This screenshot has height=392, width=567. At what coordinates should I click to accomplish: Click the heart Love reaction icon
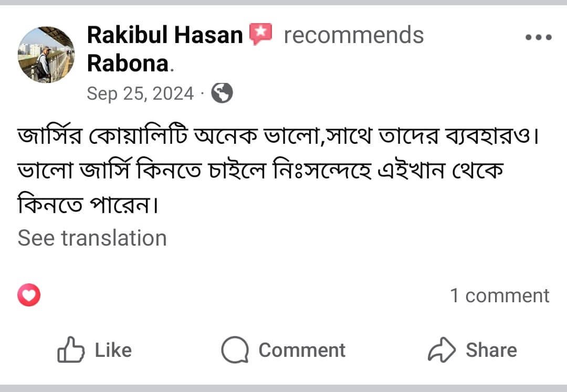[29, 295]
